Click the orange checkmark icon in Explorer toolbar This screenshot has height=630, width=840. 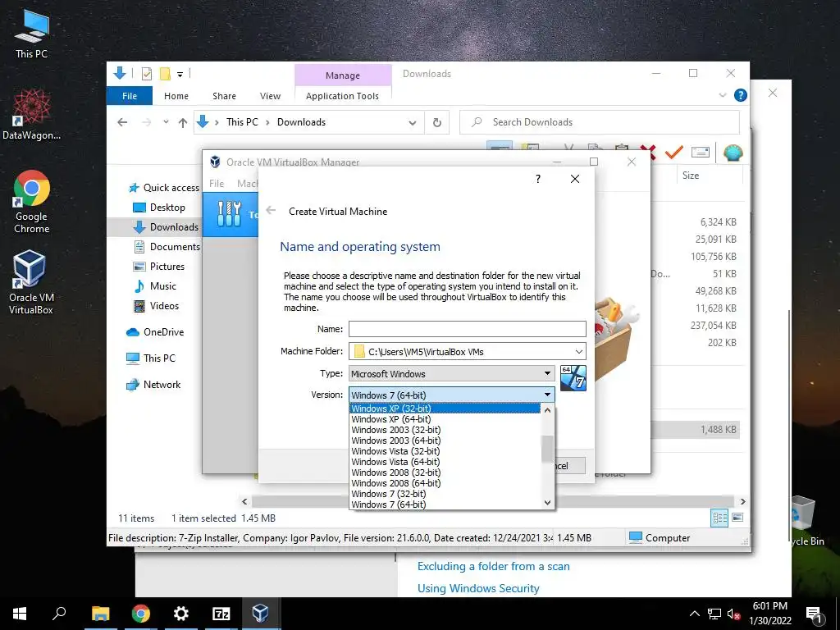click(673, 153)
